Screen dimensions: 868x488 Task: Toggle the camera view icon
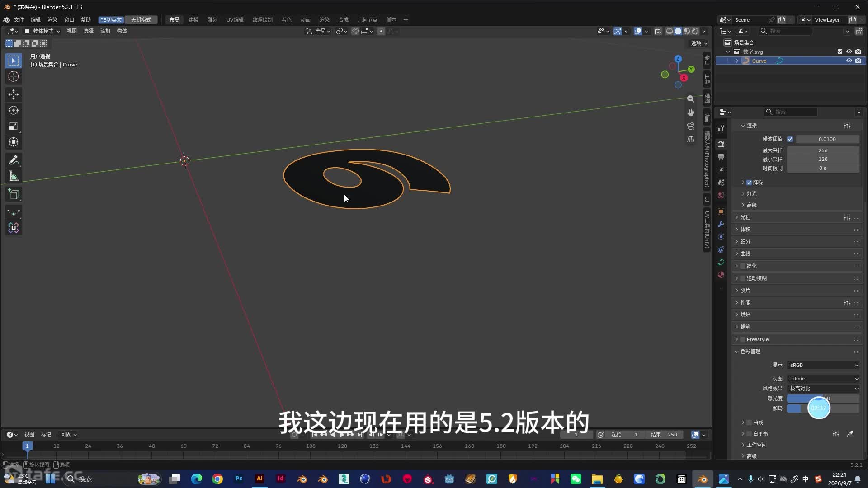click(691, 126)
